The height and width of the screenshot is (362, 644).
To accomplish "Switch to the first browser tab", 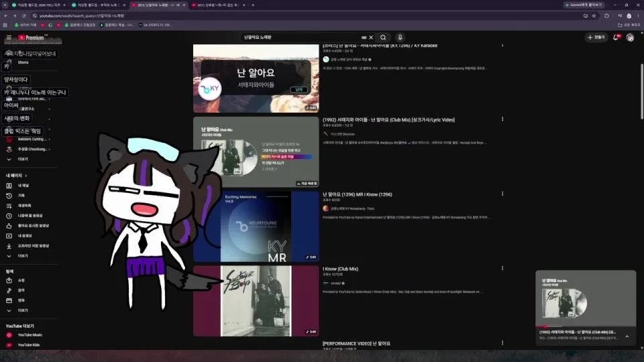I will [x=38, y=5].
